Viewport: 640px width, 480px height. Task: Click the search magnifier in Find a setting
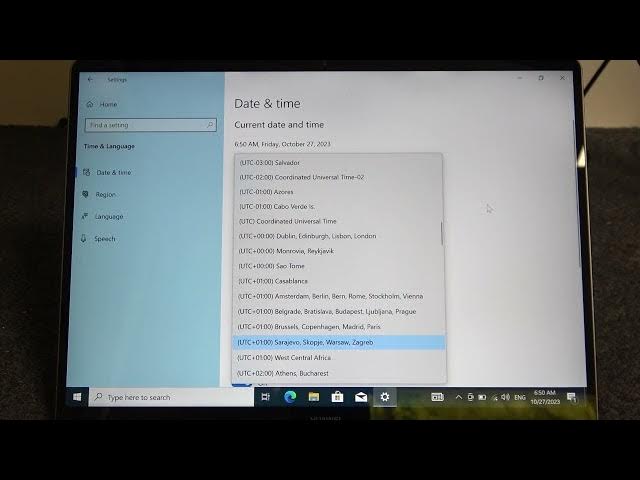point(210,125)
